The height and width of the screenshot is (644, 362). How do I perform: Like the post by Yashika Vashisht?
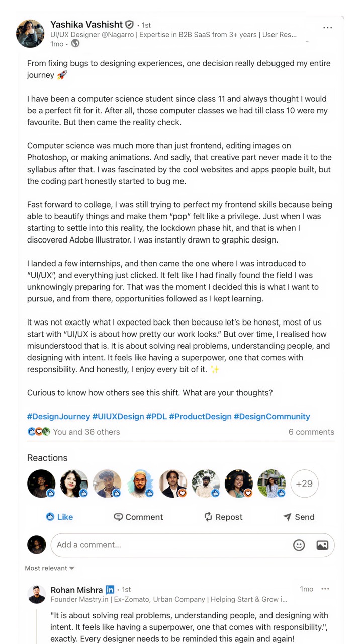click(59, 517)
